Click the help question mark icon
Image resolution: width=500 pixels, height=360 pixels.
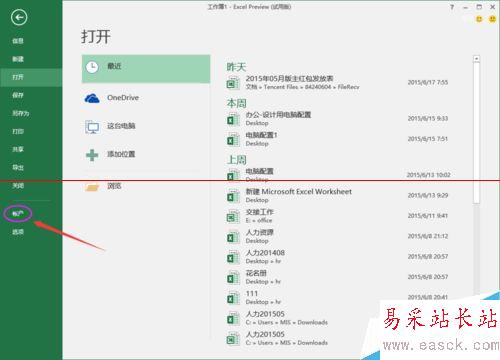[x=452, y=7]
